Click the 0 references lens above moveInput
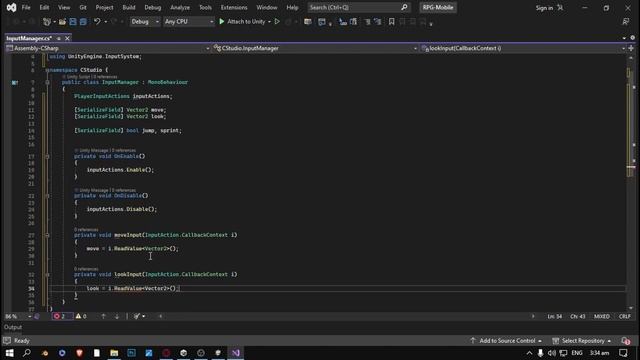 point(86,230)
